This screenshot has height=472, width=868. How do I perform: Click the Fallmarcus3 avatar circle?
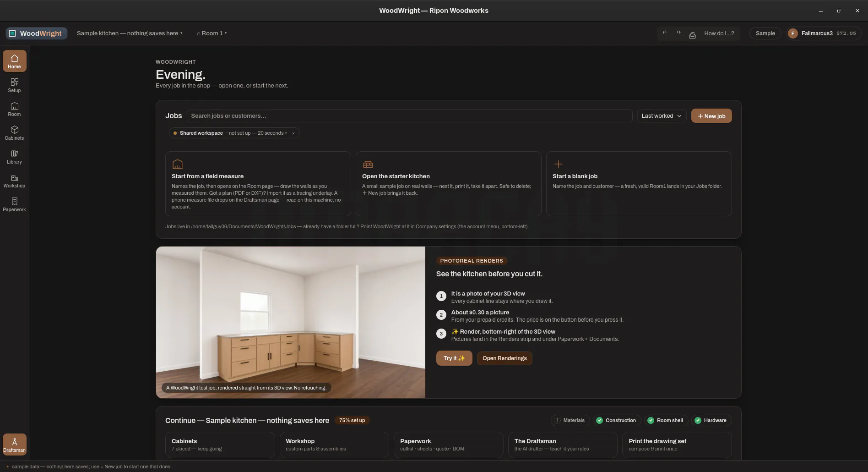[x=793, y=33]
